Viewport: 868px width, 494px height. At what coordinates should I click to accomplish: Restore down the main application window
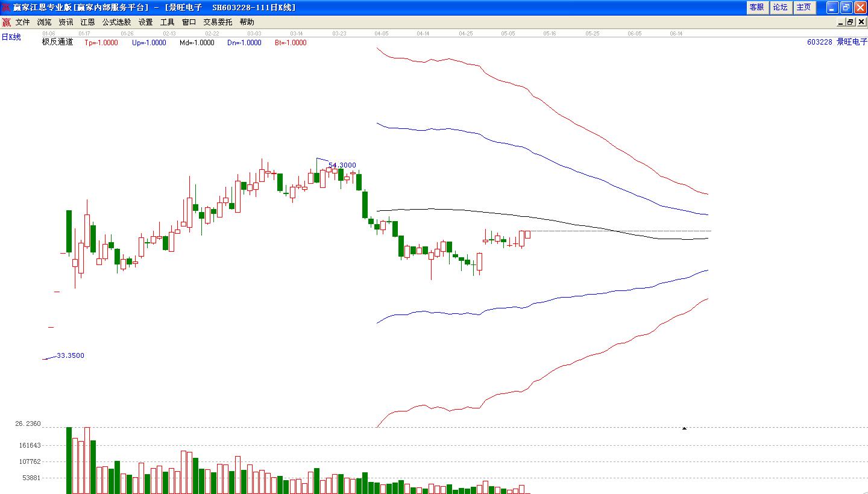point(846,7)
